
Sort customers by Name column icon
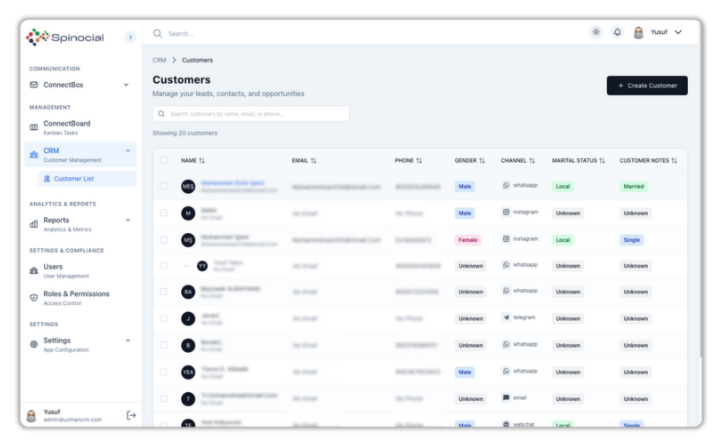[202, 160]
